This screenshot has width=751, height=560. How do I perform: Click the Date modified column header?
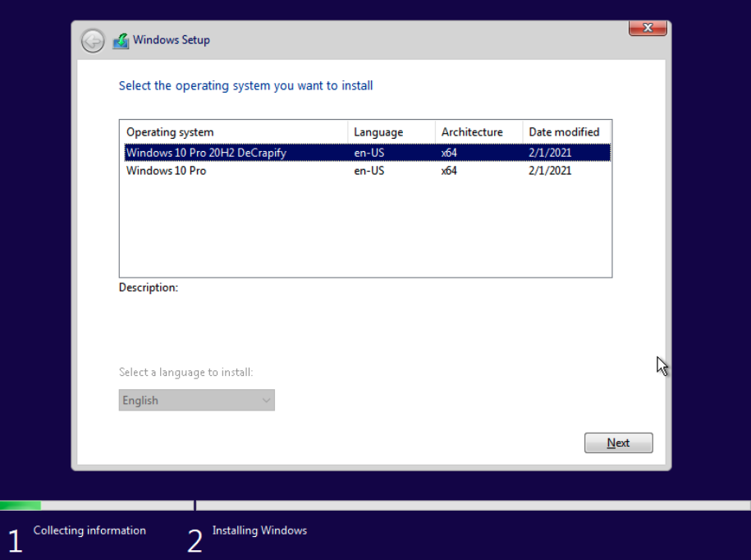point(566,132)
